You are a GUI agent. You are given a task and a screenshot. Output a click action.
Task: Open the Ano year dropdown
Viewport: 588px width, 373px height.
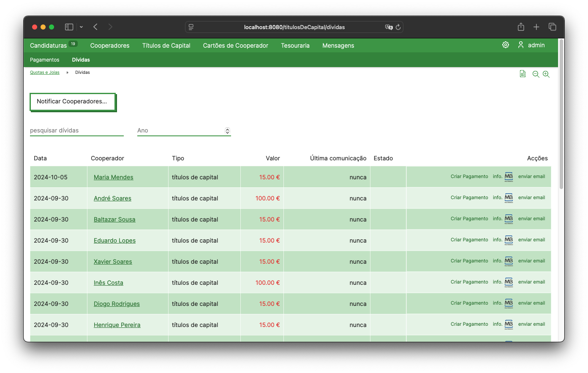click(184, 130)
